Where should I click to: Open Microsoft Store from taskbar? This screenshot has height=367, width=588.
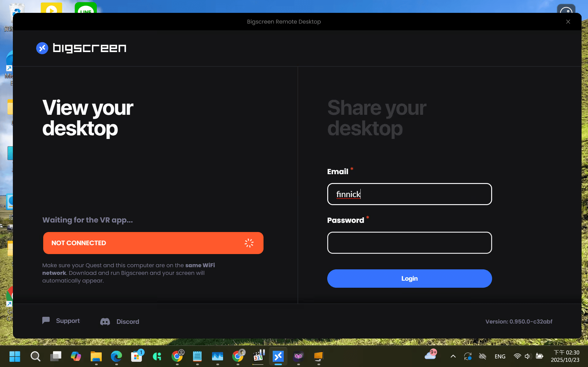137,356
